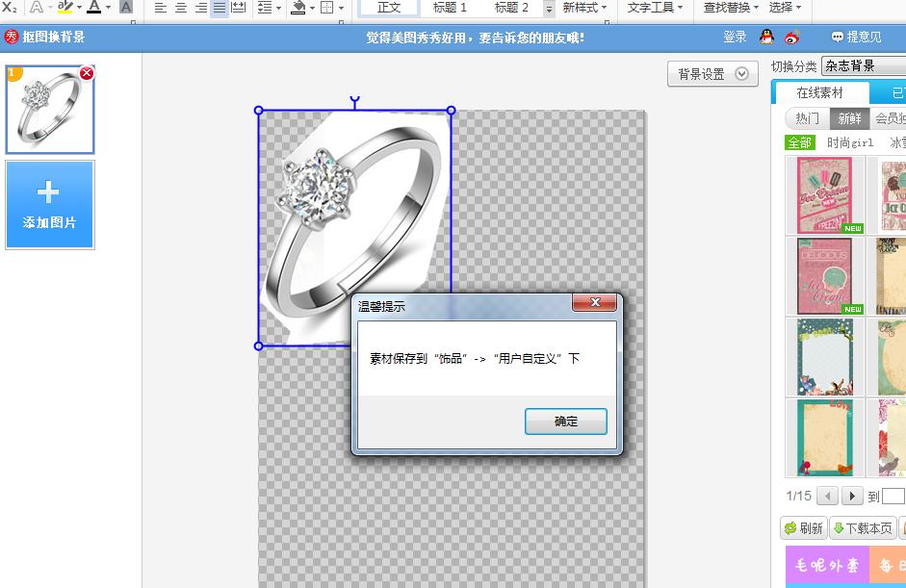
Task: Click the Weibo login icon
Action: (791, 38)
